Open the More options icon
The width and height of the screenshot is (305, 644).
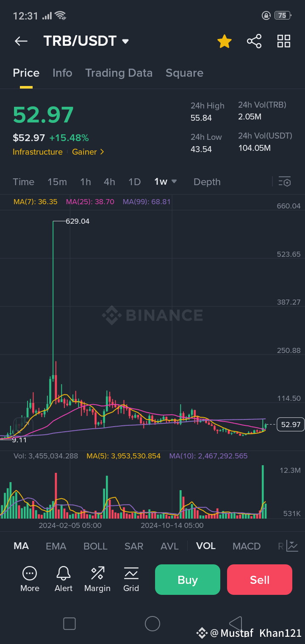30,574
